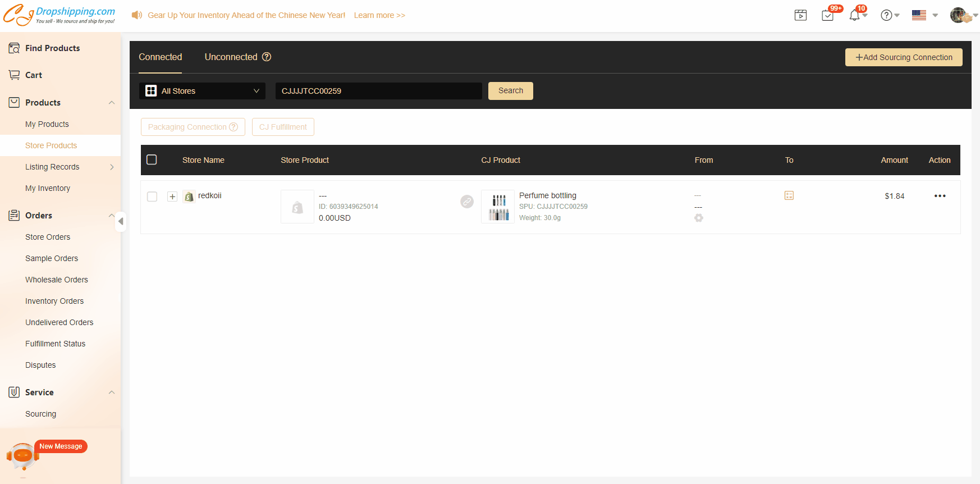Open the chat robot New Message icon
Image resolution: width=980 pixels, height=484 pixels.
(24, 455)
